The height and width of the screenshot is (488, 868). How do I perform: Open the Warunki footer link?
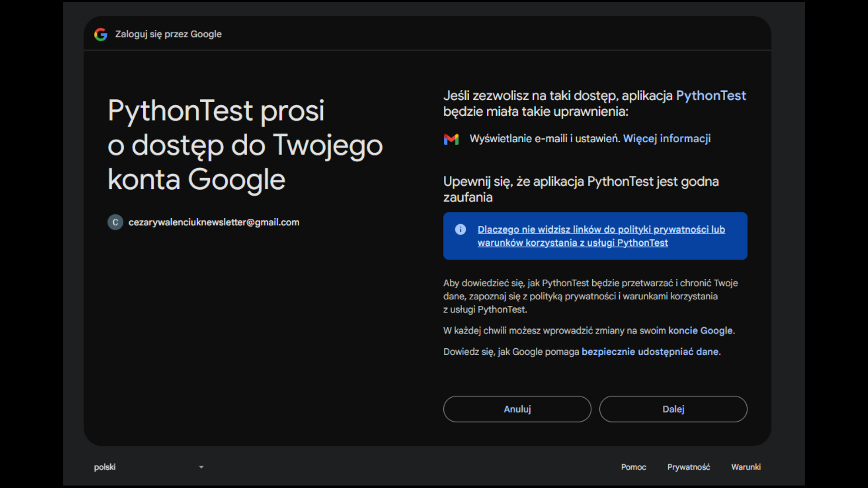pyautogui.click(x=746, y=467)
